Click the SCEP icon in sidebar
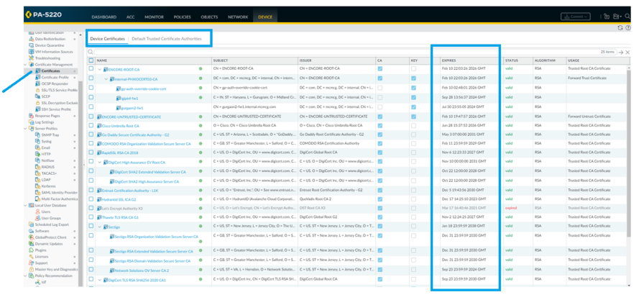 (x=38, y=96)
